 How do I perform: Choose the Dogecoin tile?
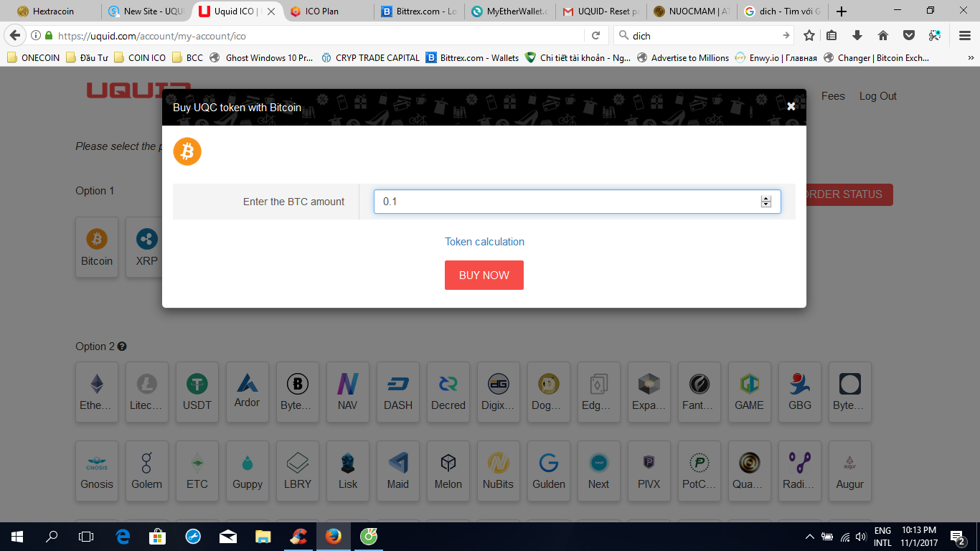pyautogui.click(x=549, y=392)
